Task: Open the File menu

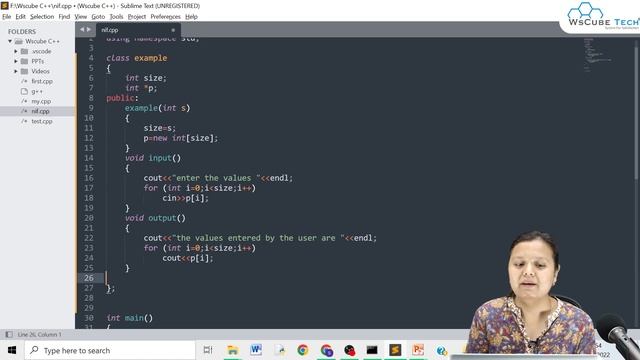Action: tap(7, 17)
